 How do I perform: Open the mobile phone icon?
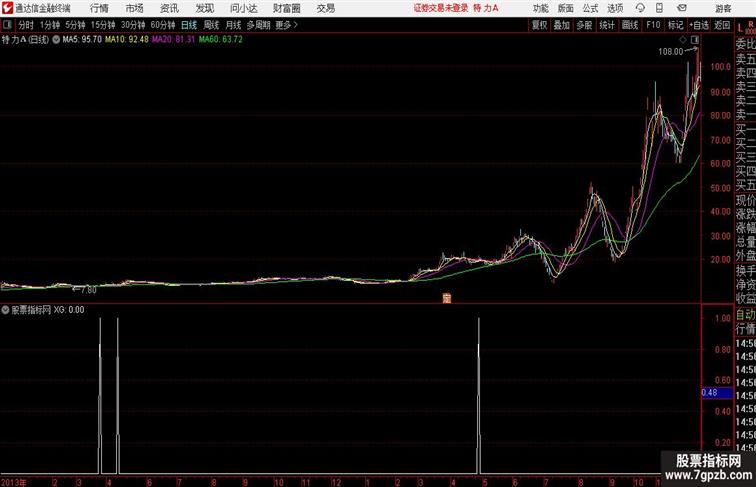coord(659,8)
